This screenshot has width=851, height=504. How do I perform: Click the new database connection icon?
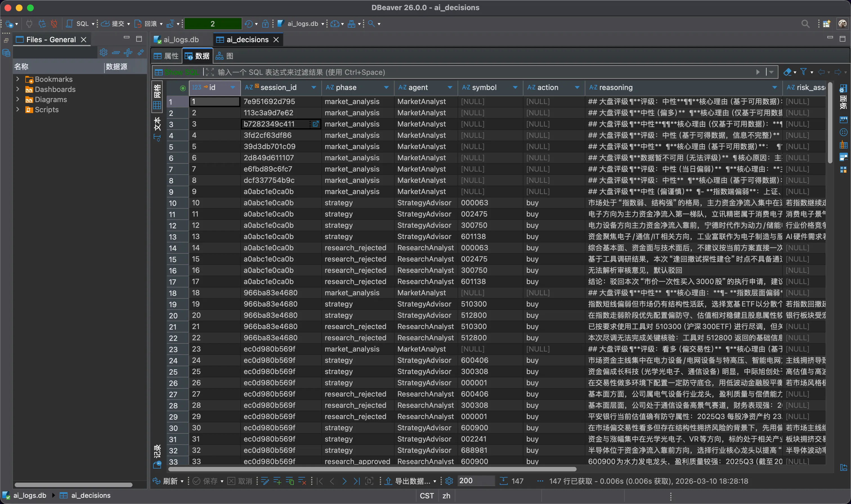tap(9, 24)
